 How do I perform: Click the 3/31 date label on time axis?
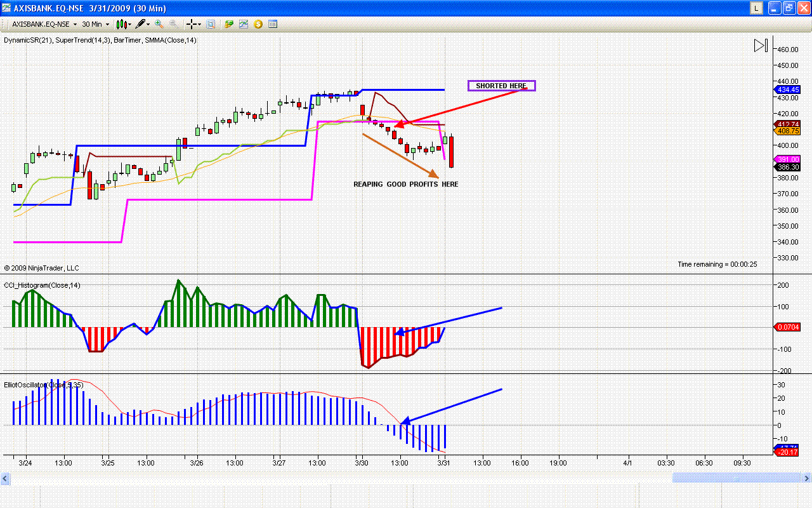pos(444,463)
